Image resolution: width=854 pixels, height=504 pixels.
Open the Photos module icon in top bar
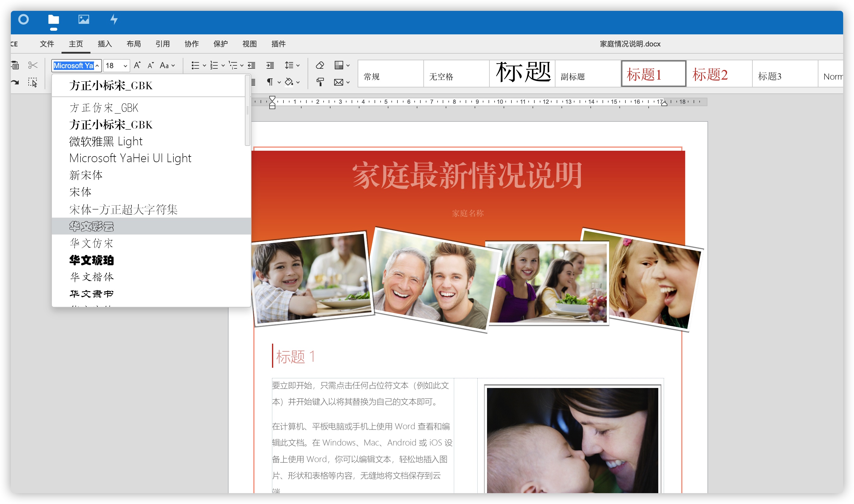[84, 19]
